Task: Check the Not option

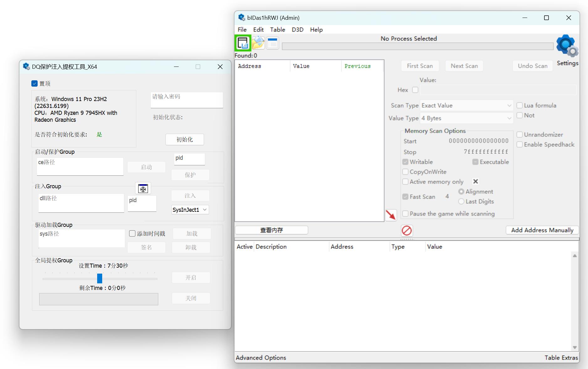Action: tap(519, 115)
